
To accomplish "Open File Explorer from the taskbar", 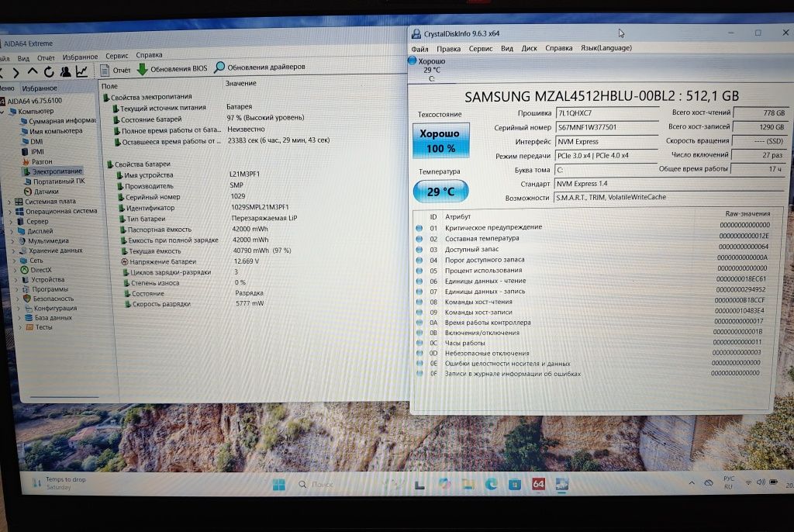I will [468, 485].
